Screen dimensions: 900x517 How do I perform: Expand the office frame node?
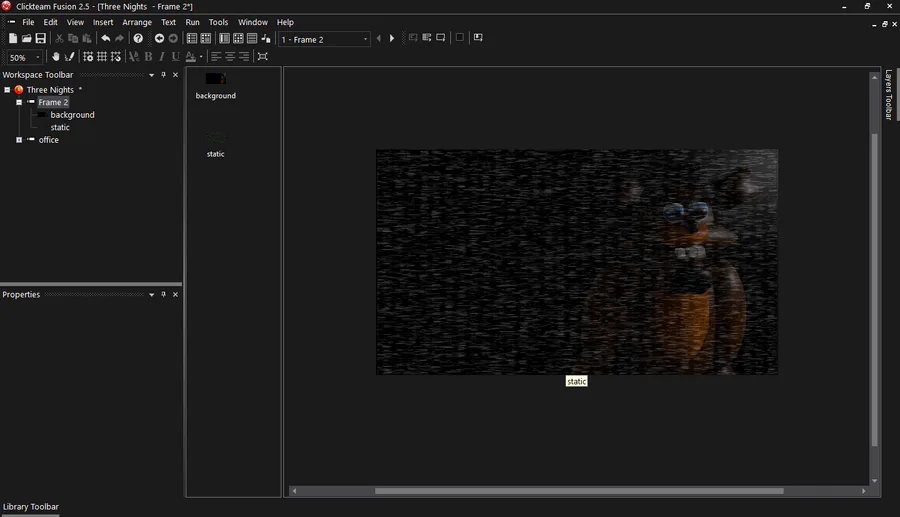[x=19, y=140]
